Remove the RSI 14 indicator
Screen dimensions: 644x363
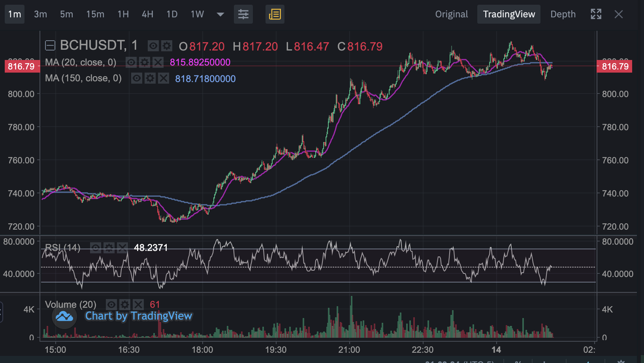122,248
